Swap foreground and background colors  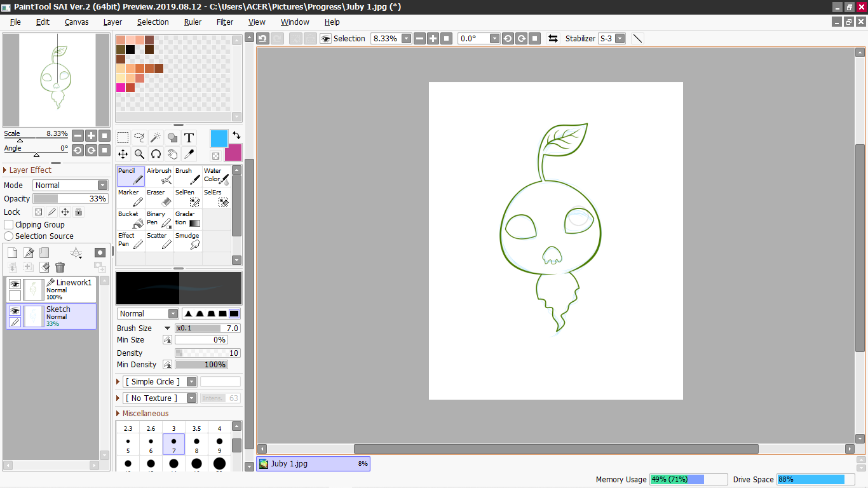[x=236, y=135]
